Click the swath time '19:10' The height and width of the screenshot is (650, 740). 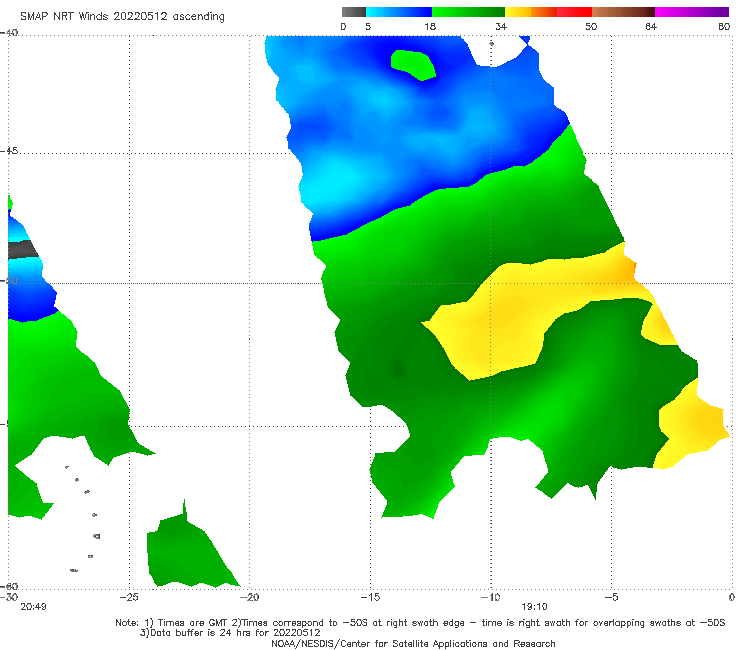point(534,607)
